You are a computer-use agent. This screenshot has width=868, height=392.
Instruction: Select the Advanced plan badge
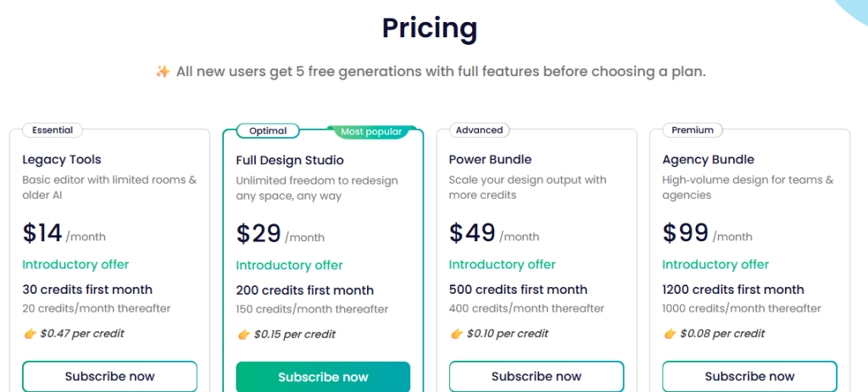pyautogui.click(x=479, y=130)
